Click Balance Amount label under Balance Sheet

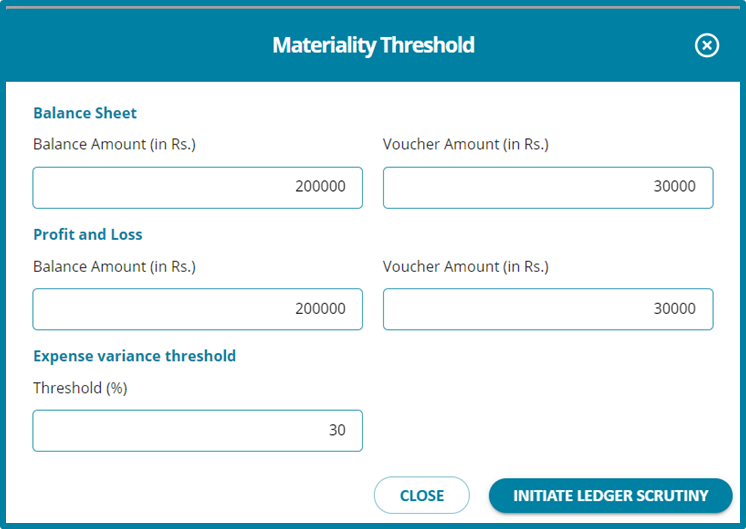pyautogui.click(x=114, y=144)
